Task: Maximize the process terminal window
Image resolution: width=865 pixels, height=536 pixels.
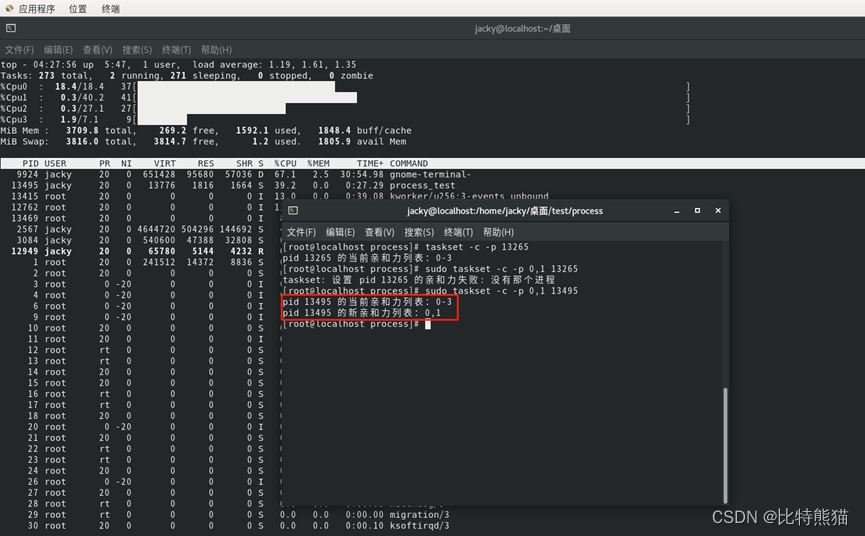Action: 697,211
